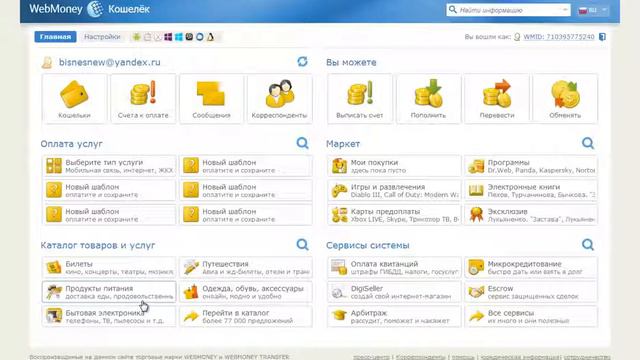Switch to the Главная tab
The height and width of the screenshot is (360, 640).
56,37
